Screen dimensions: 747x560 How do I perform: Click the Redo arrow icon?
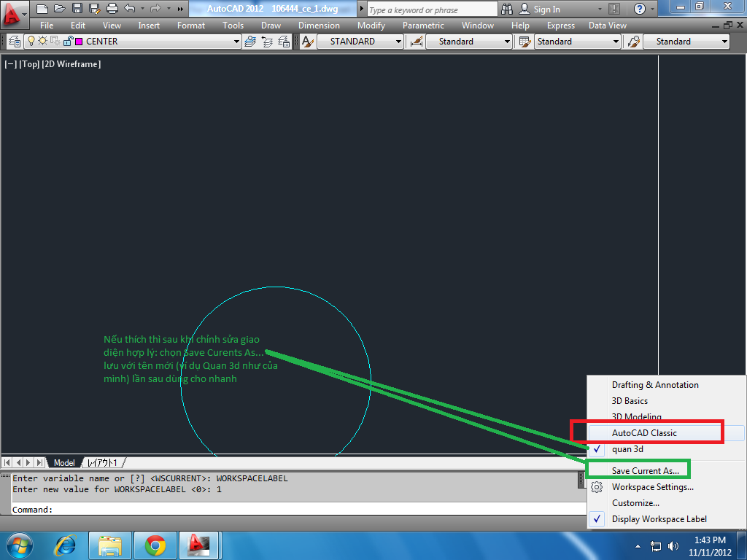click(x=155, y=9)
